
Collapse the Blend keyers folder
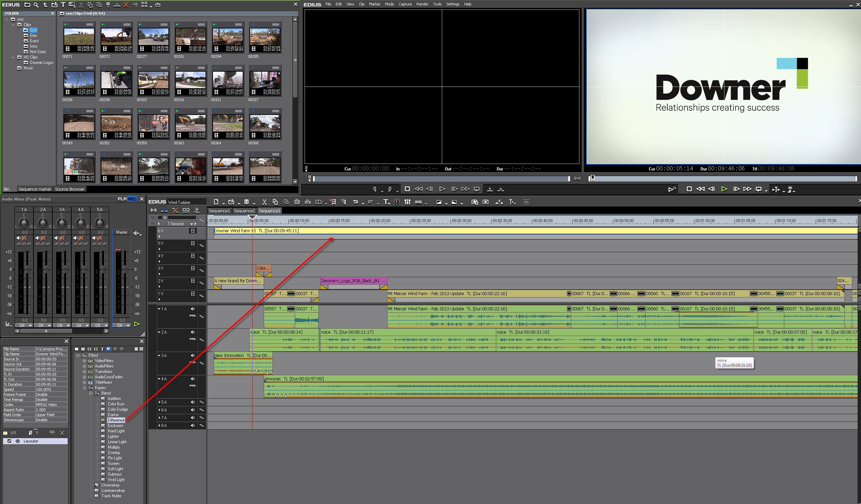point(91,393)
